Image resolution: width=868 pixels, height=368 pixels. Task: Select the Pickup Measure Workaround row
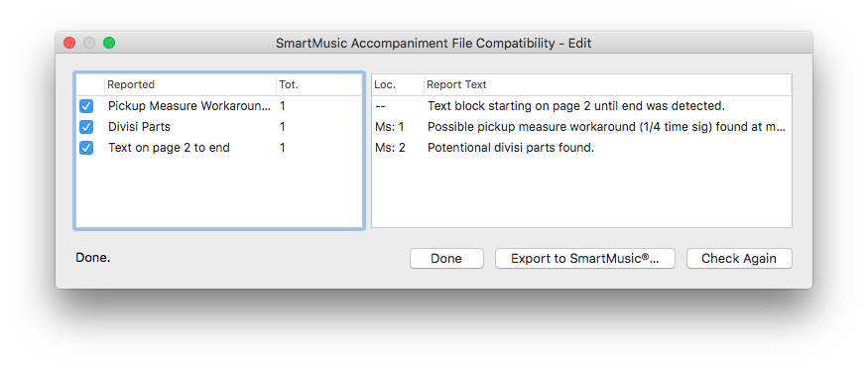click(x=219, y=106)
